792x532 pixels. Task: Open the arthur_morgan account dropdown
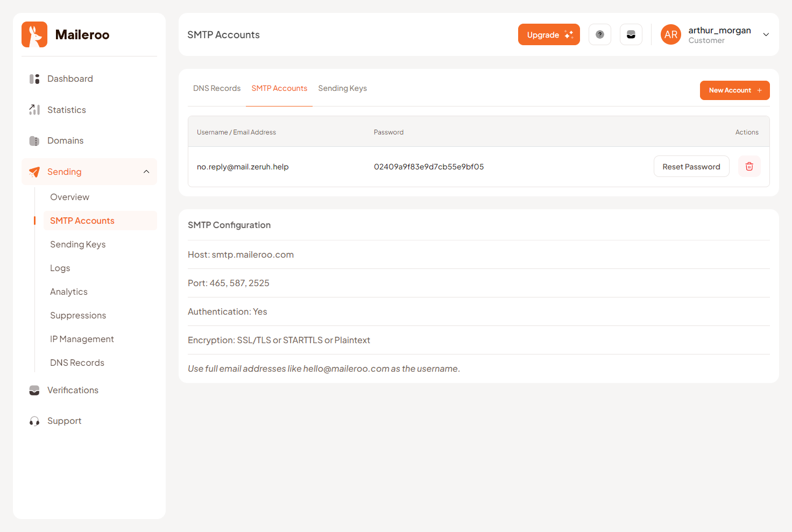(x=719, y=34)
